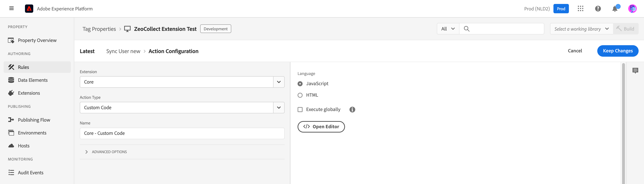Viewport: 644px width, 184px height.
Task: Click the Rules hammer icon
Action: pos(11,67)
